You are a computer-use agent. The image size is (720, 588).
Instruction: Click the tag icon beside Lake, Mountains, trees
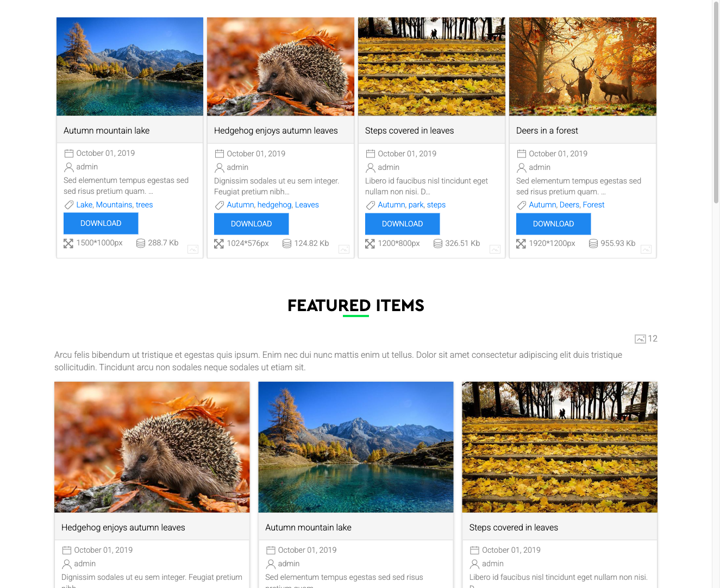click(69, 205)
